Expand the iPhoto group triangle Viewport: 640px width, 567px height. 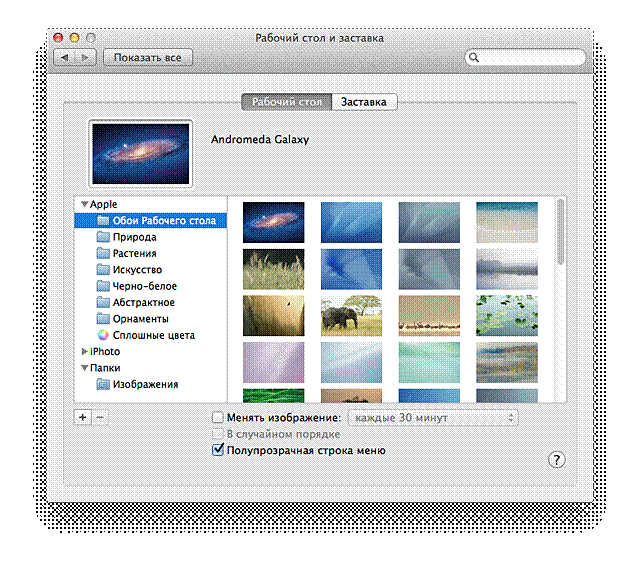tap(84, 351)
